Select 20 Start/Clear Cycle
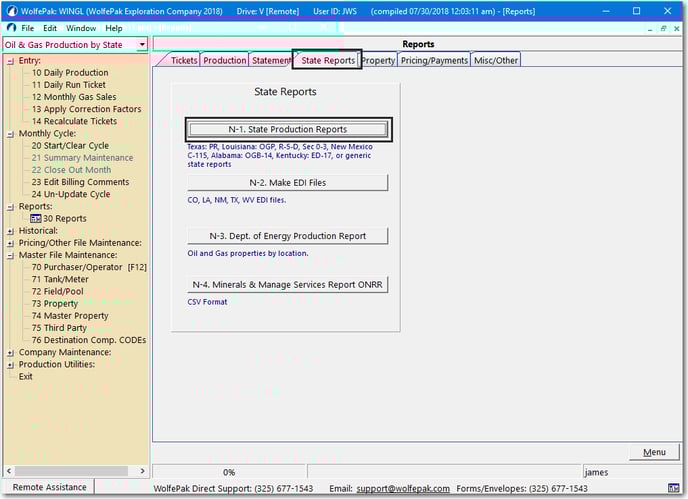Image resolution: width=688 pixels, height=499 pixels. 70,146
